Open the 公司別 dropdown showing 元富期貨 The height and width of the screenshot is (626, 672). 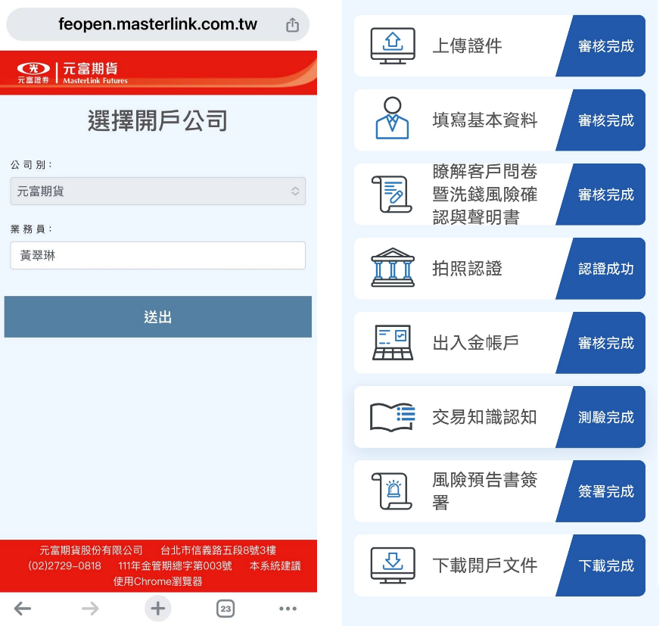click(157, 191)
